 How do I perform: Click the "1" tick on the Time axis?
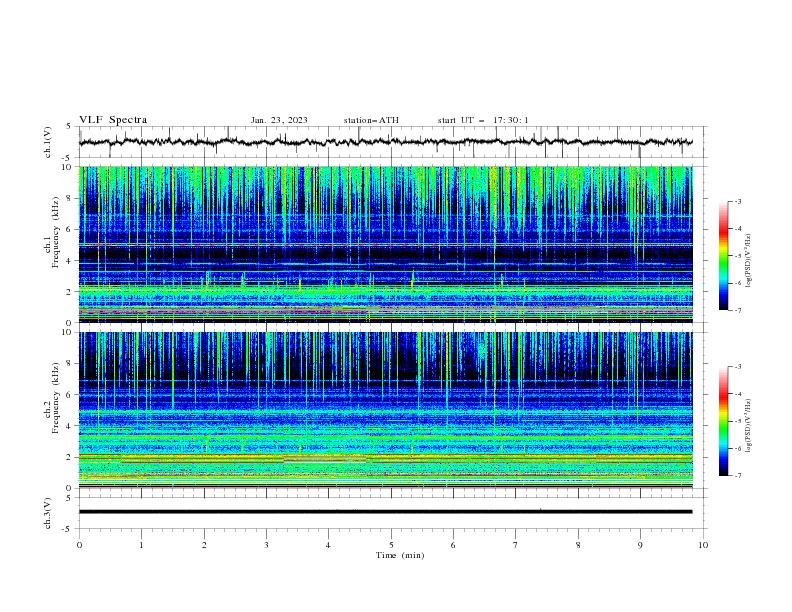141,545
